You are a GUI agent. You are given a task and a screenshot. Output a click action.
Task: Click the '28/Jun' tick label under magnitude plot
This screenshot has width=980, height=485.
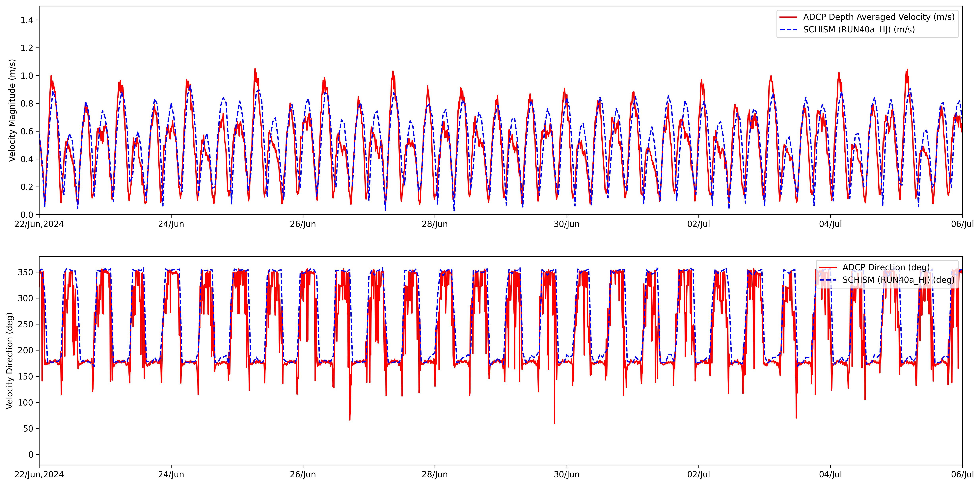click(x=434, y=224)
